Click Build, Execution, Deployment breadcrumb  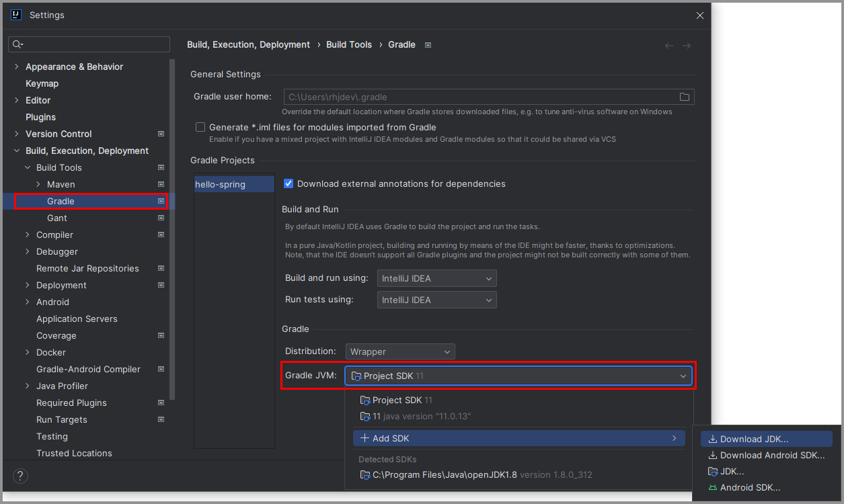pyautogui.click(x=249, y=45)
